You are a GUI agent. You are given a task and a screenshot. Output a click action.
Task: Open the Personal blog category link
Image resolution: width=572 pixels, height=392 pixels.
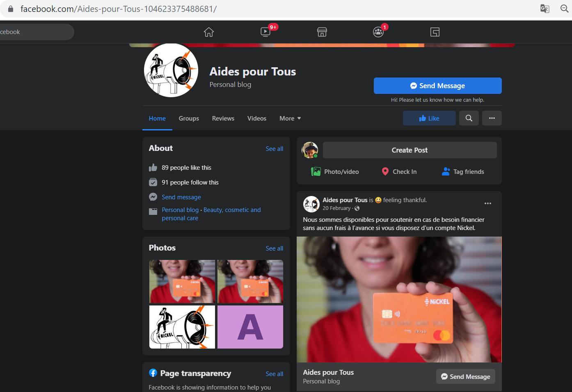click(x=180, y=210)
